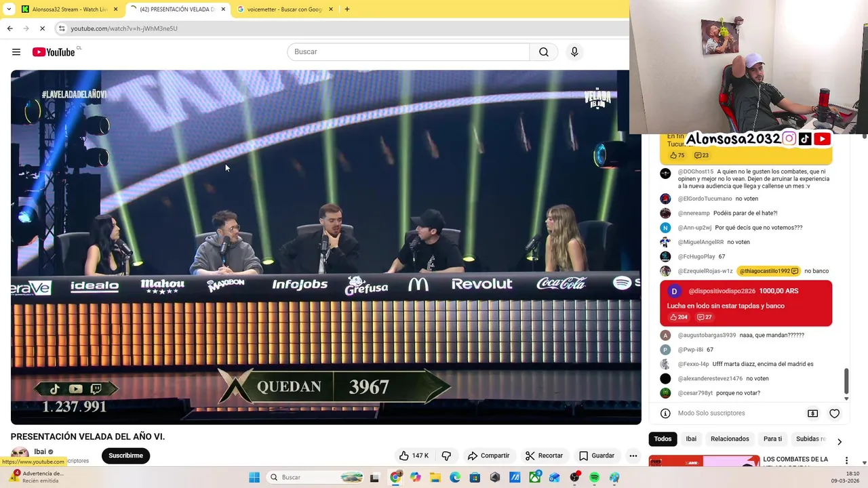Click the youtube.com address bar URL
This screenshot has width=868, height=488.
coord(124,28)
